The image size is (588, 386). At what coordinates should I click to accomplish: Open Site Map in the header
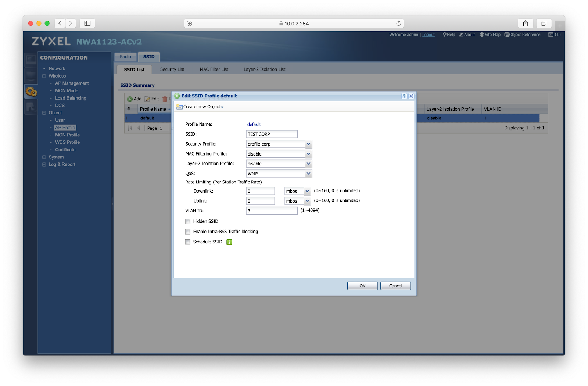[490, 35]
